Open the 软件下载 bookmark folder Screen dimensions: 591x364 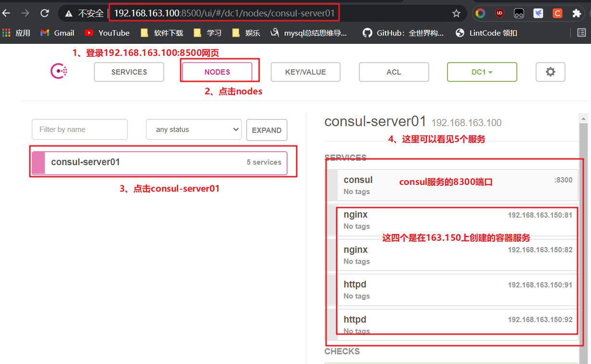click(162, 33)
